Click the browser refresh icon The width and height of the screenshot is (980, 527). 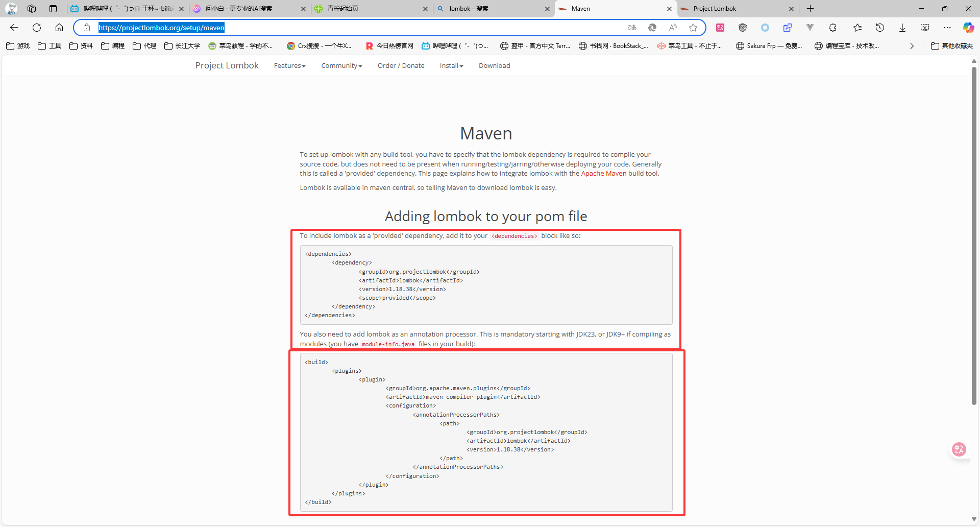(37, 28)
